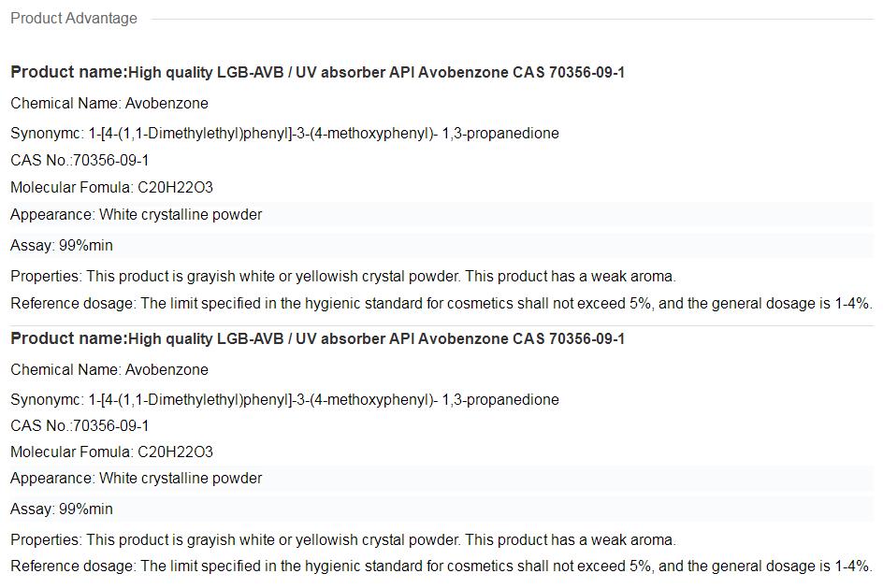The height and width of the screenshot is (588, 883).
Task: Click the first Chemical Name: Avobenzone line
Action: 109,103
